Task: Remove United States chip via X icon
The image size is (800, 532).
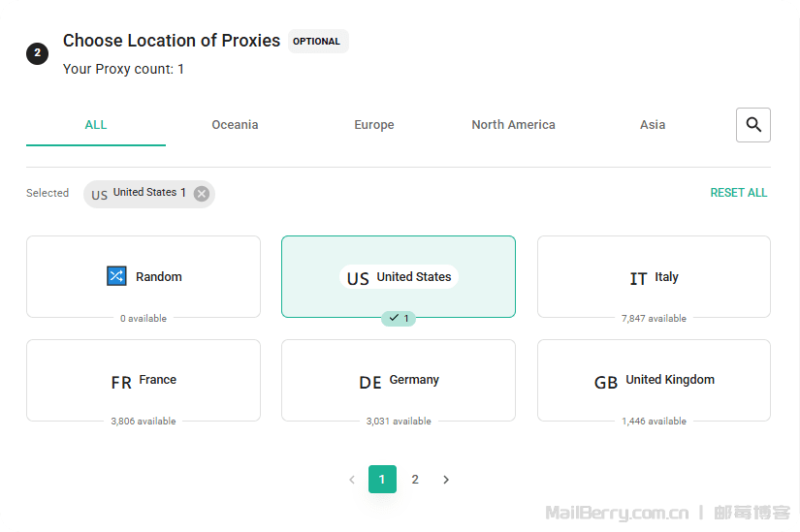Action: point(202,194)
